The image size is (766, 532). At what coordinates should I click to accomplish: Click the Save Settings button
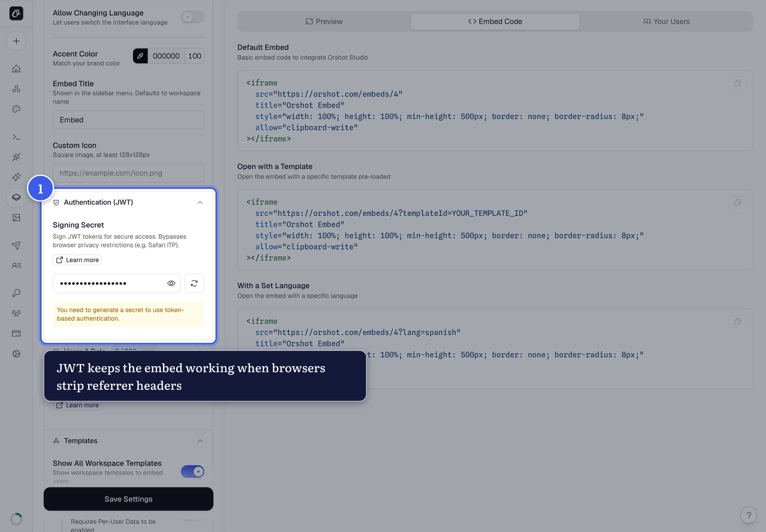128,499
